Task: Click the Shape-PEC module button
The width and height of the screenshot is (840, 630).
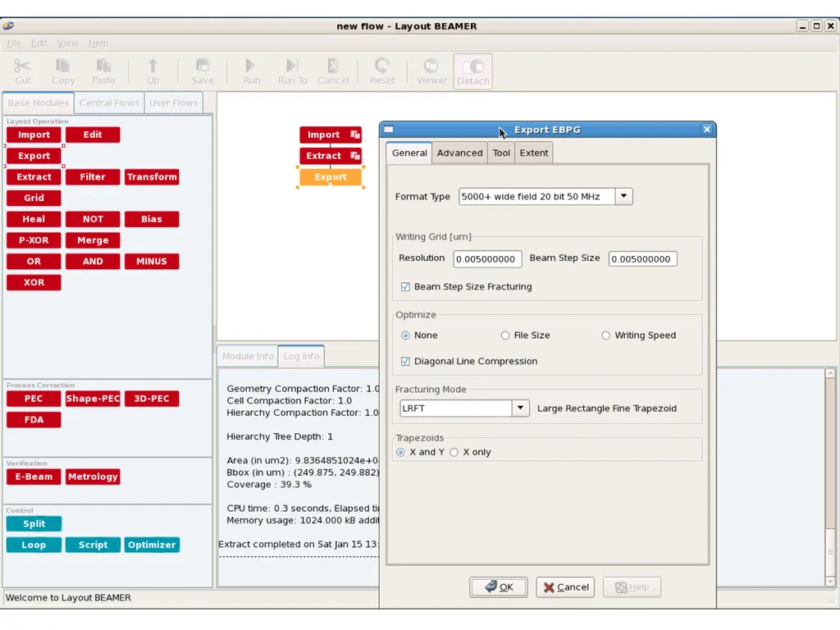Action: (93, 399)
